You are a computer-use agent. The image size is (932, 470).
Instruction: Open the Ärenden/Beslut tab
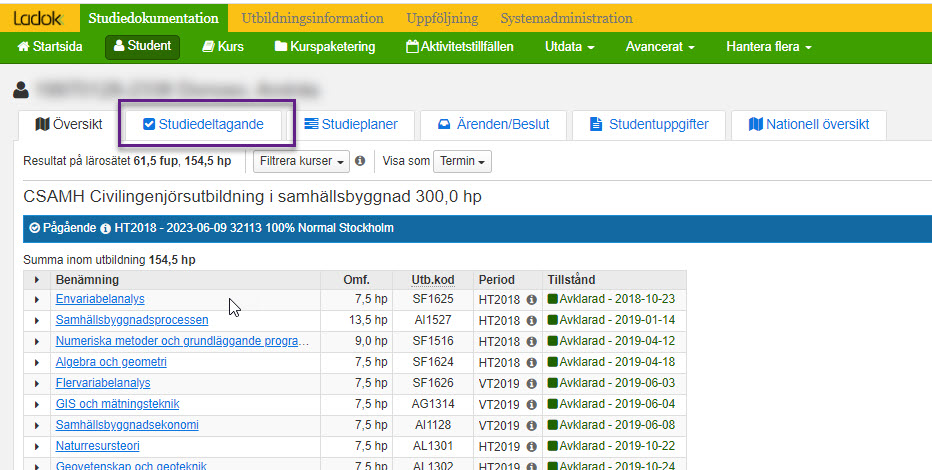tap(493, 125)
